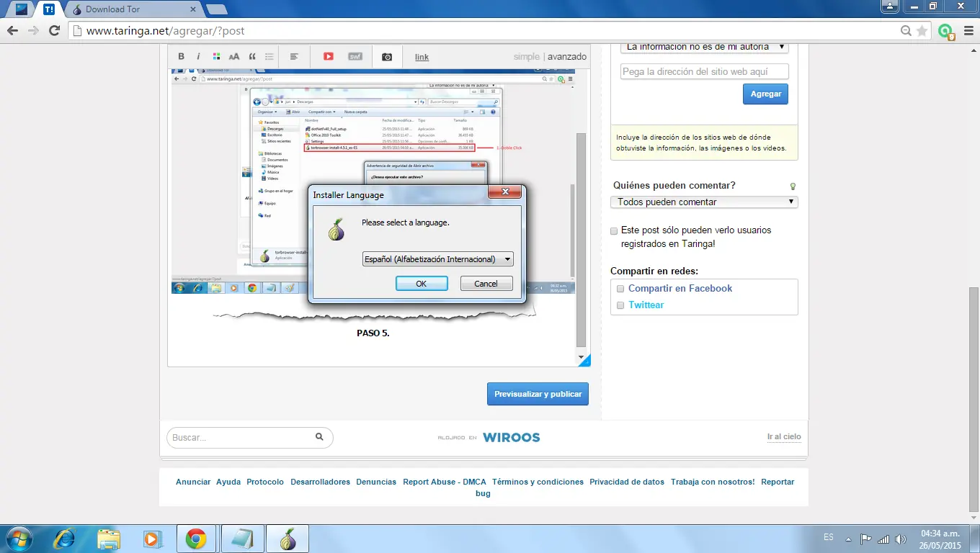Open the Términos y condiciones link
Viewport: 980px width, 553px height.
[x=538, y=482]
